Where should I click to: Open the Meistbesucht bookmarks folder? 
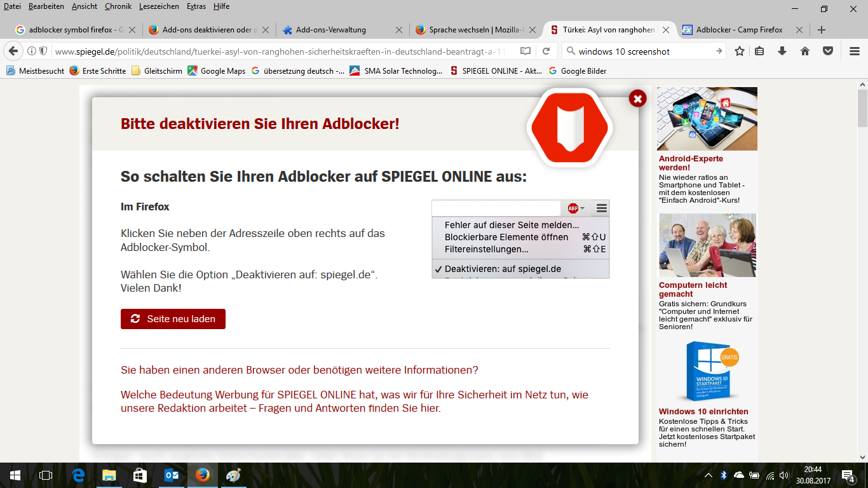[x=36, y=71]
